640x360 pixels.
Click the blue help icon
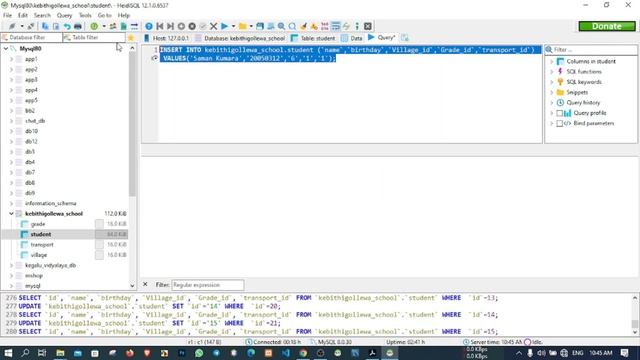(x=149, y=26)
